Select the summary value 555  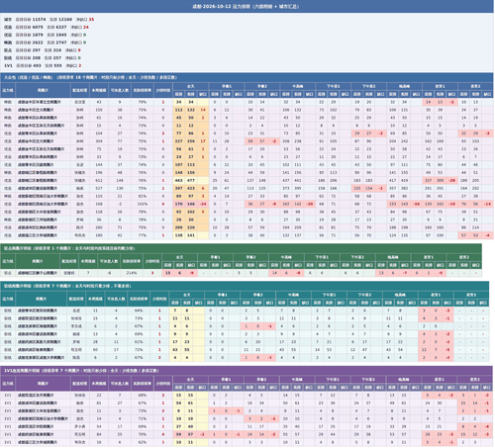coord(57,66)
